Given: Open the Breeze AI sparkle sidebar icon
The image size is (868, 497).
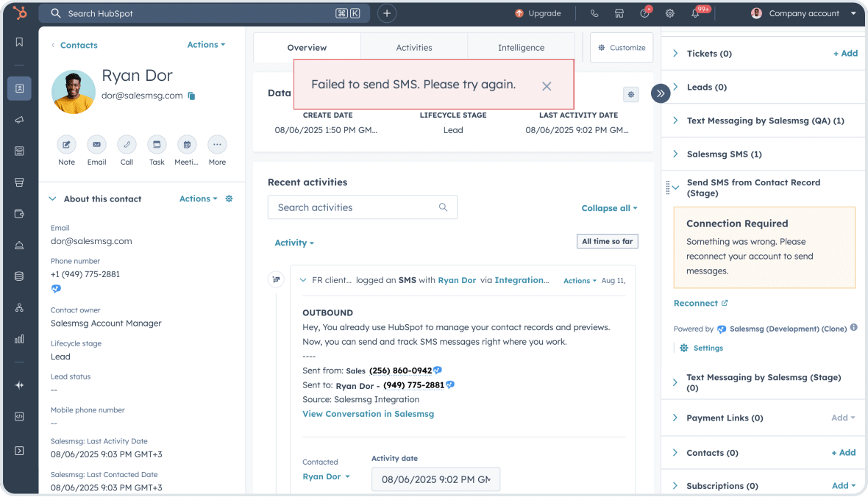Looking at the screenshot, I should 19,385.
